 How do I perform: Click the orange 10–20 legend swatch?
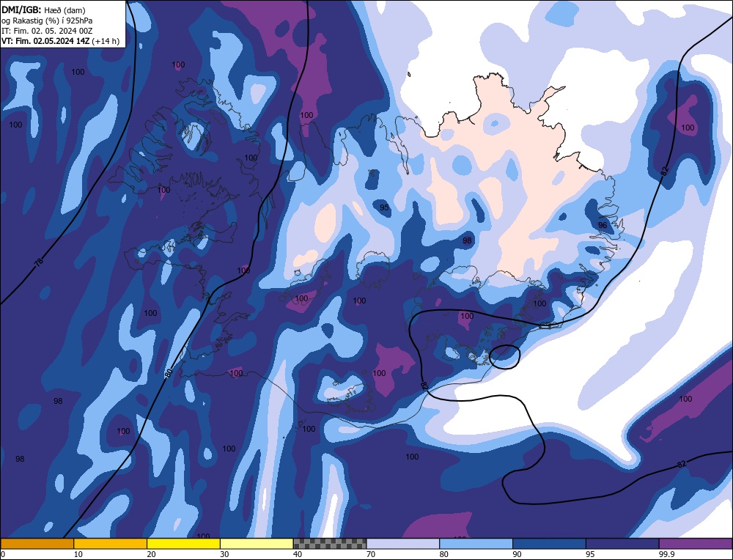[111, 544]
